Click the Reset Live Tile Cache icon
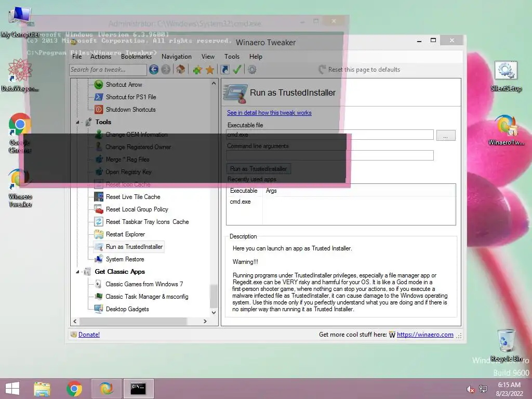 pyautogui.click(x=99, y=197)
